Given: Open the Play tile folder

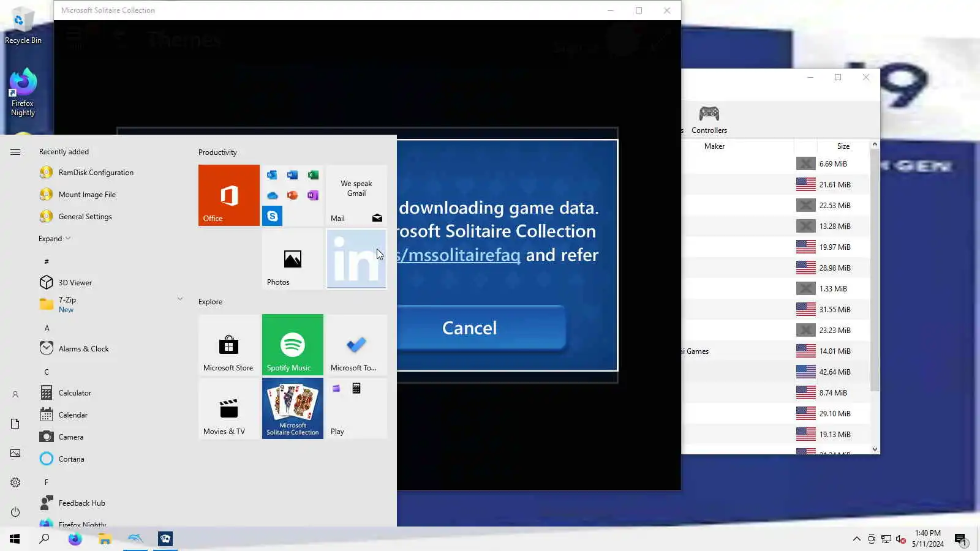Looking at the screenshot, I should coord(356,408).
